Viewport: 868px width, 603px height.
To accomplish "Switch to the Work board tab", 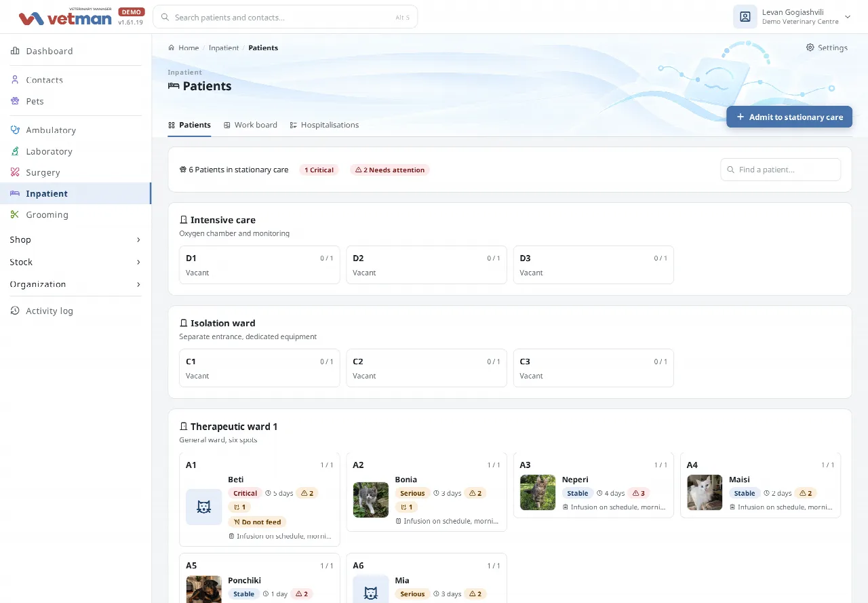I will click(250, 125).
